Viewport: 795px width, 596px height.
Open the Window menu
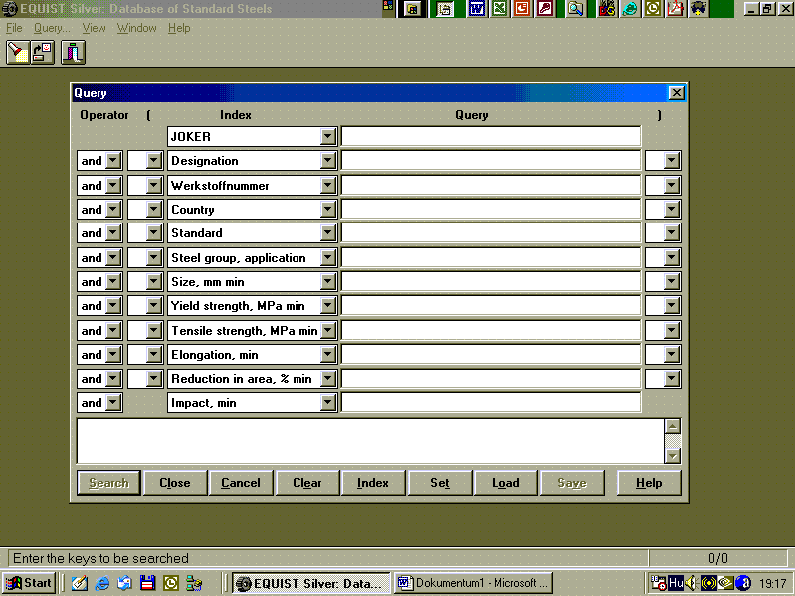(136, 28)
